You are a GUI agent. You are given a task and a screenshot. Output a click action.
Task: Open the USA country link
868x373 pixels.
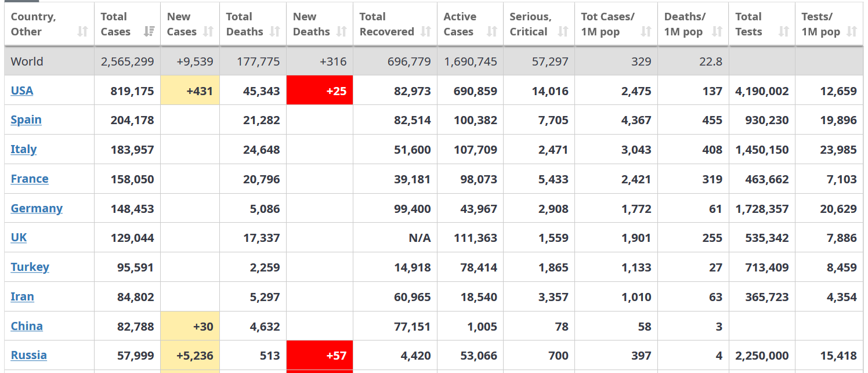pyautogui.click(x=22, y=90)
